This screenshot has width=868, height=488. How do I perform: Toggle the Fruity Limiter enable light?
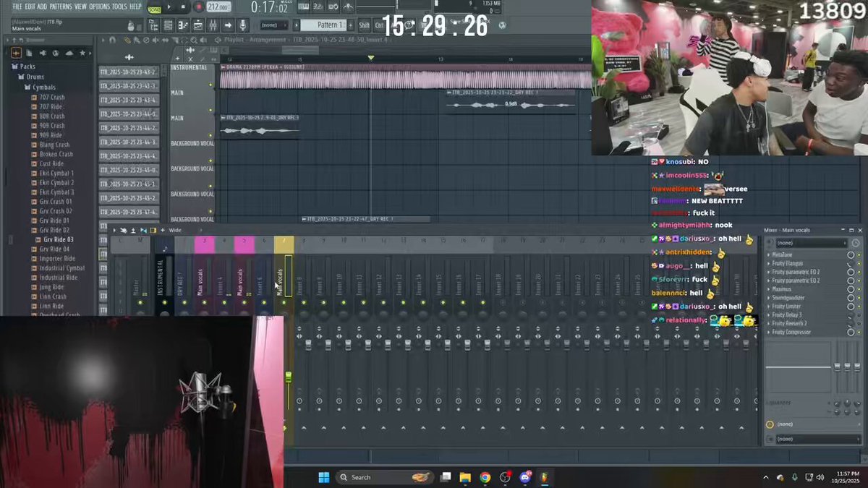(x=859, y=307)
